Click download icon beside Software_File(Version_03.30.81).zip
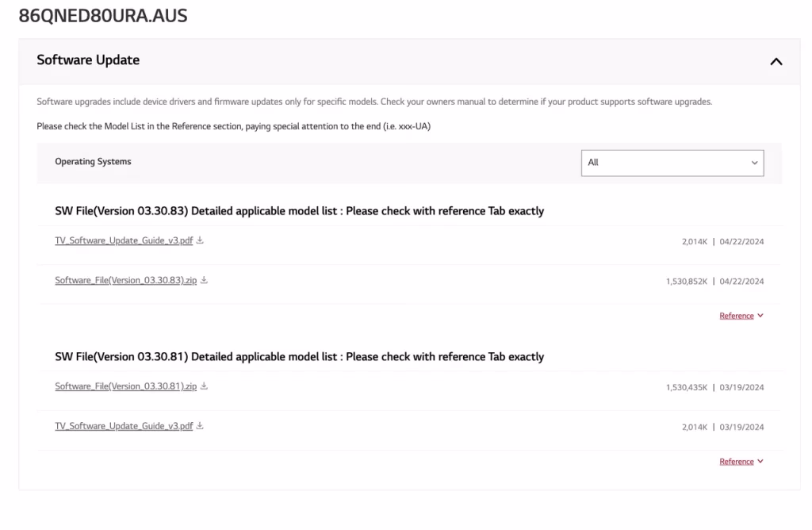812x530 pixels. [x=204, y=386]
